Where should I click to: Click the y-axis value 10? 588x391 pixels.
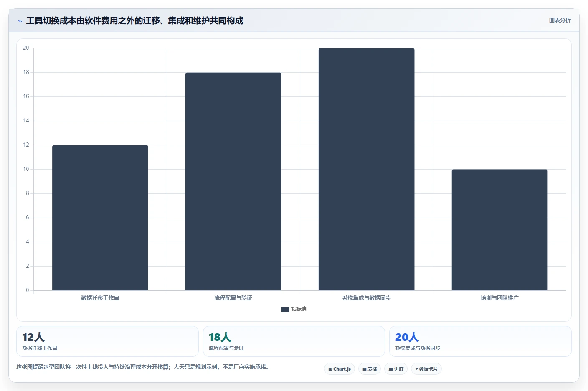coord(26,169)
